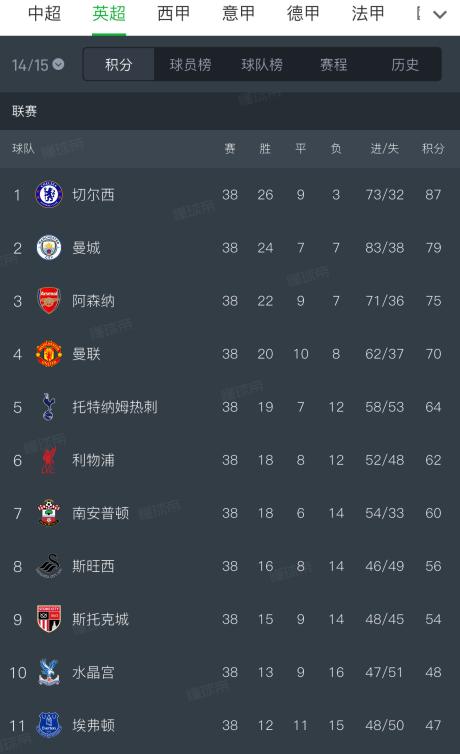Click the Crystal Palace eagle crest
Screen dimensions: 460x754
49,672
